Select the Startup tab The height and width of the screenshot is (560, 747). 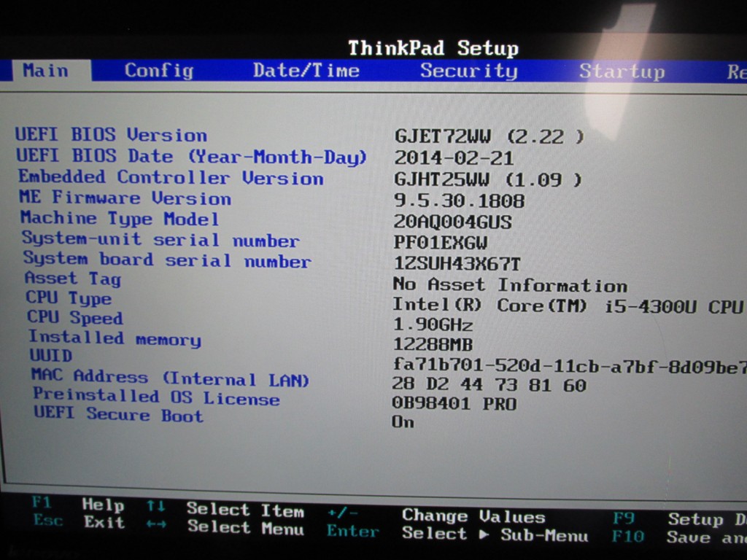pyautogui.click(x=622, y=71)
